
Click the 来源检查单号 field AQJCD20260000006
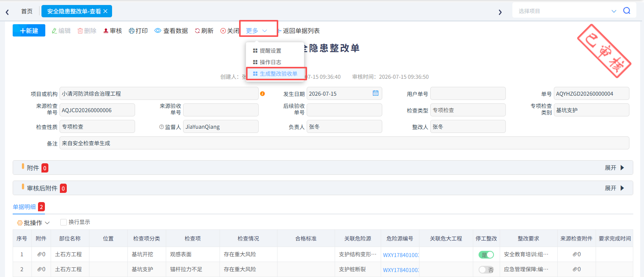tap(97, 110)
